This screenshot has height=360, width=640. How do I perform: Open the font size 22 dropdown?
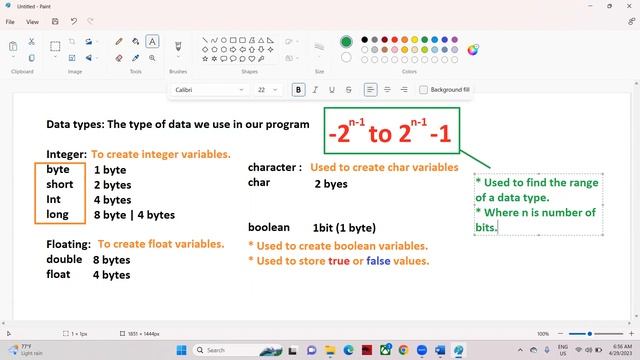[x=267, y=90]
